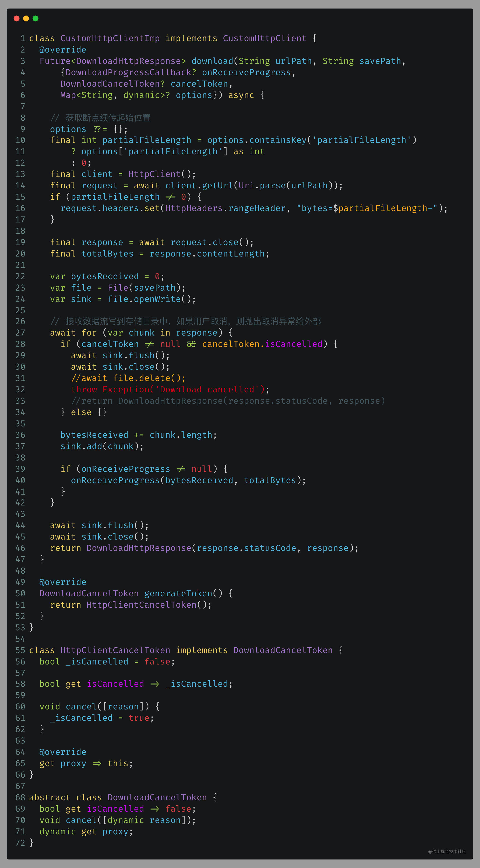480x868 pixels.
Task: Click 'dynamic get proxy' on line 71
Action: [84, 832]
